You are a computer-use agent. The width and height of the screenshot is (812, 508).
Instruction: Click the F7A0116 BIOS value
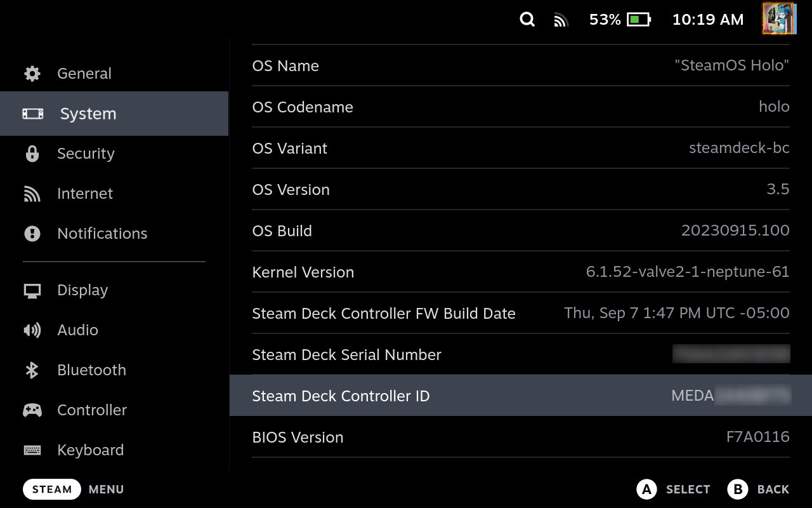[x=758, y=437]
